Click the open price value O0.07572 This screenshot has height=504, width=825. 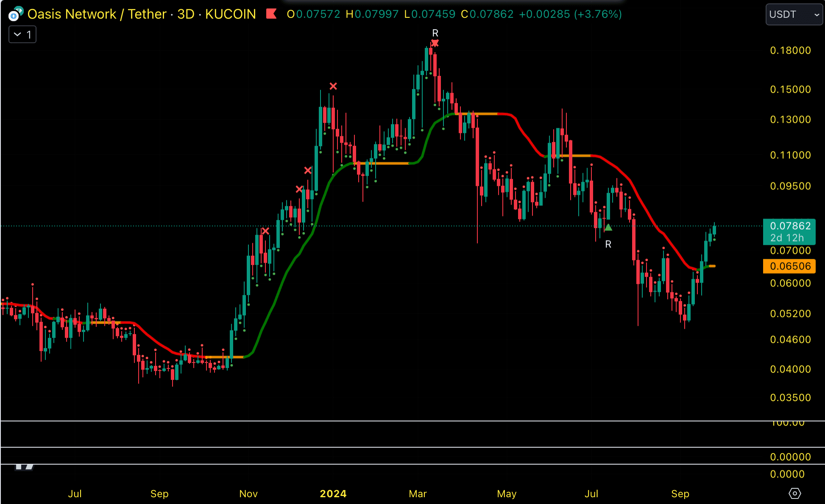[314, 14]
